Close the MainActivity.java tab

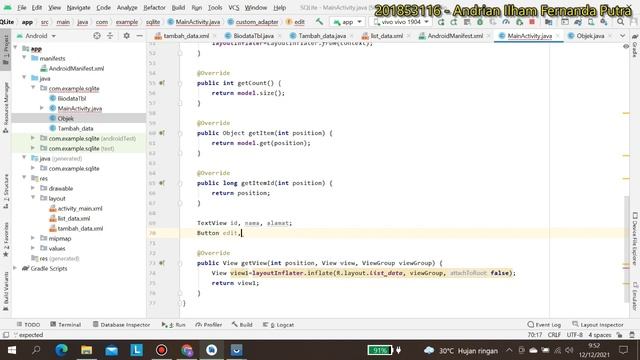click(x=558, y=36)
